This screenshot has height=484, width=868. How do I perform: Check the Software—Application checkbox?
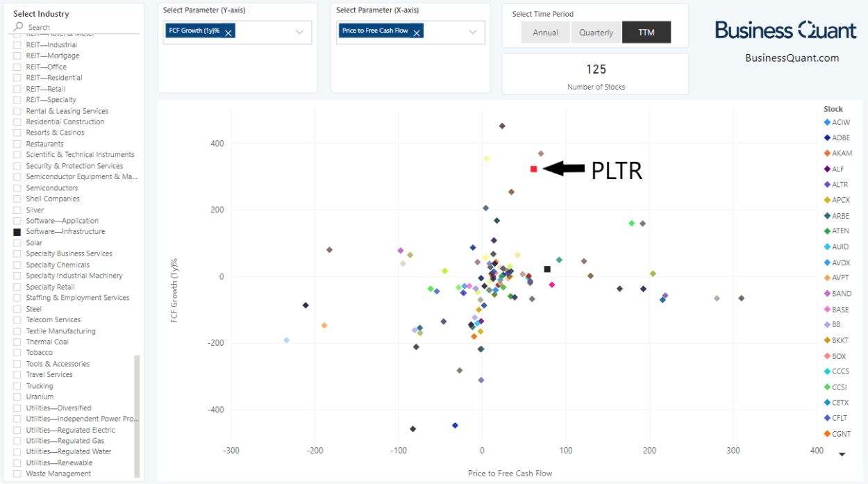pyautogui.click(x=17, y=221)
